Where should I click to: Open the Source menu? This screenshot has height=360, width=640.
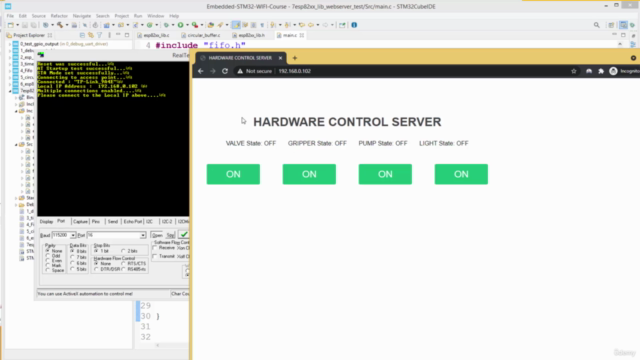point(39,16)
